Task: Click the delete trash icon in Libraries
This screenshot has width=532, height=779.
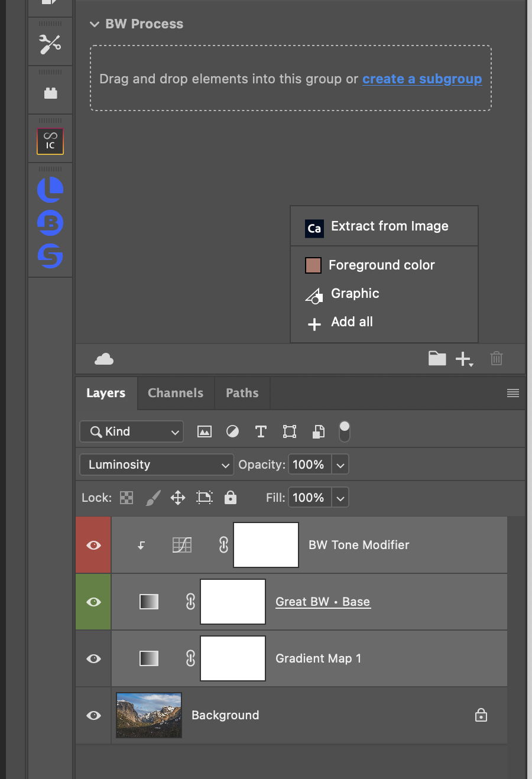Action: [x=497, y=358]
